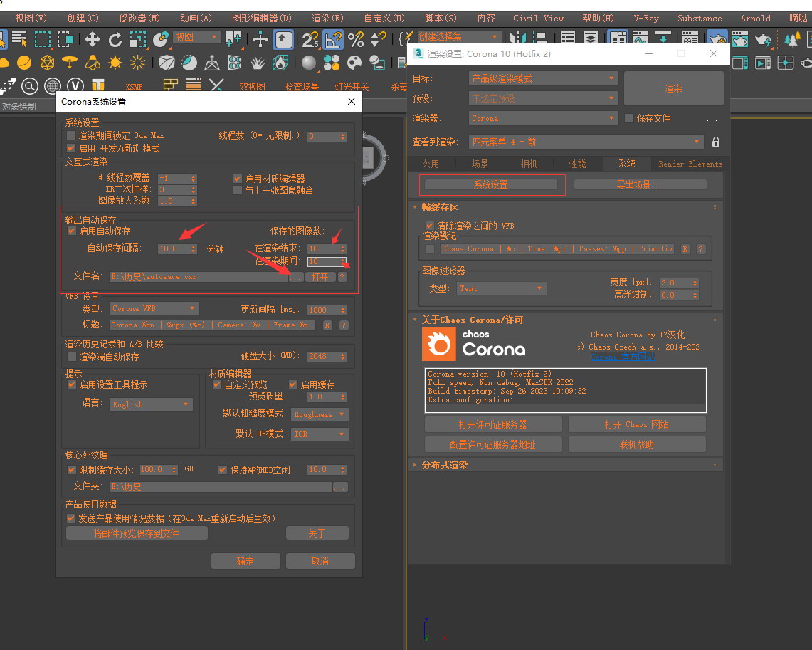Toggle the enable settings tooltips checkbox
Viewport: 812px width, 650px height.
(72, 385)
